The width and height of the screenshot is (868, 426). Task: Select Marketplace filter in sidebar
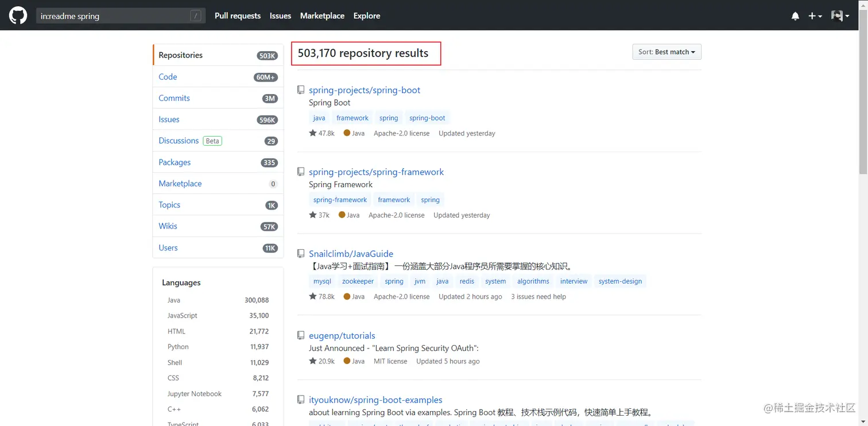pyautogui.click(x=218, y=184)
